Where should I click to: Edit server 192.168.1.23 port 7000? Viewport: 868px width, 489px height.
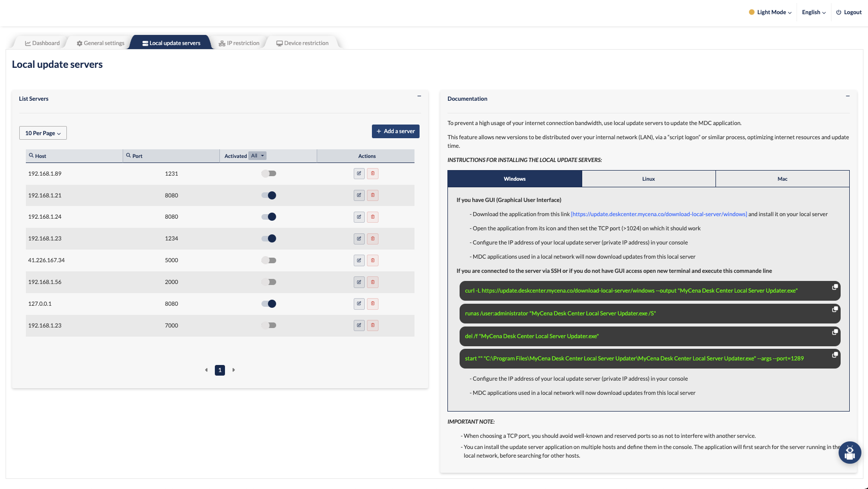tap(359, 325)
